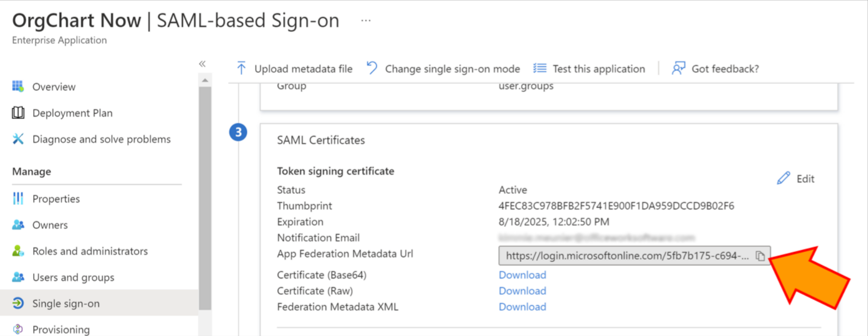This screenshot has height=336, width=868.
Task: Click the Users and groups icon
Action: (x=18, y=277)
